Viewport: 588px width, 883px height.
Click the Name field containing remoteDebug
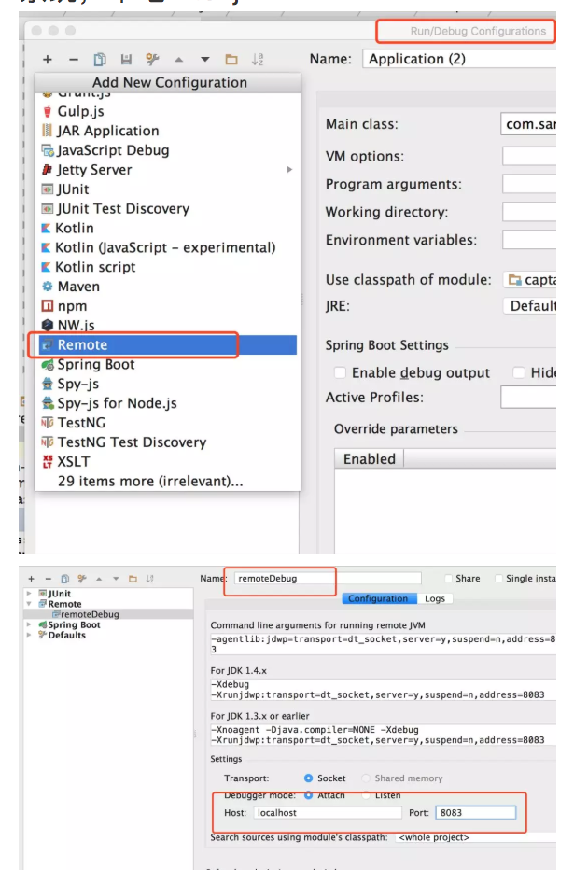(x=328, y=579)
